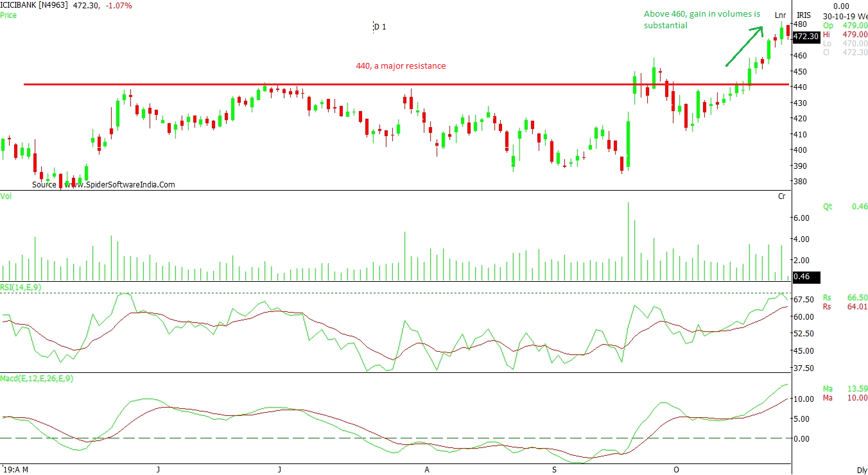Viewport: 868px width, 475px height.
Task: Click the IRIS label at top right
Action: coord(804,15)
